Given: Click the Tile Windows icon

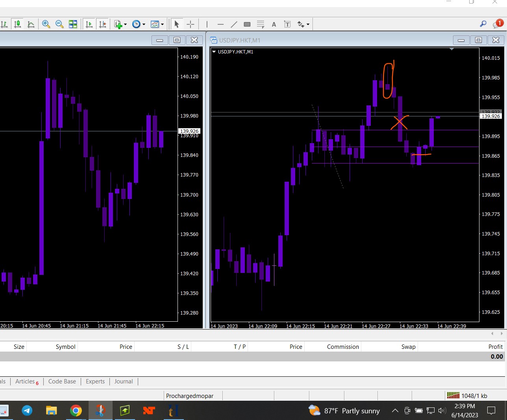Looking at the screenshot, I should pyautogui.click(x=73, y=24).
